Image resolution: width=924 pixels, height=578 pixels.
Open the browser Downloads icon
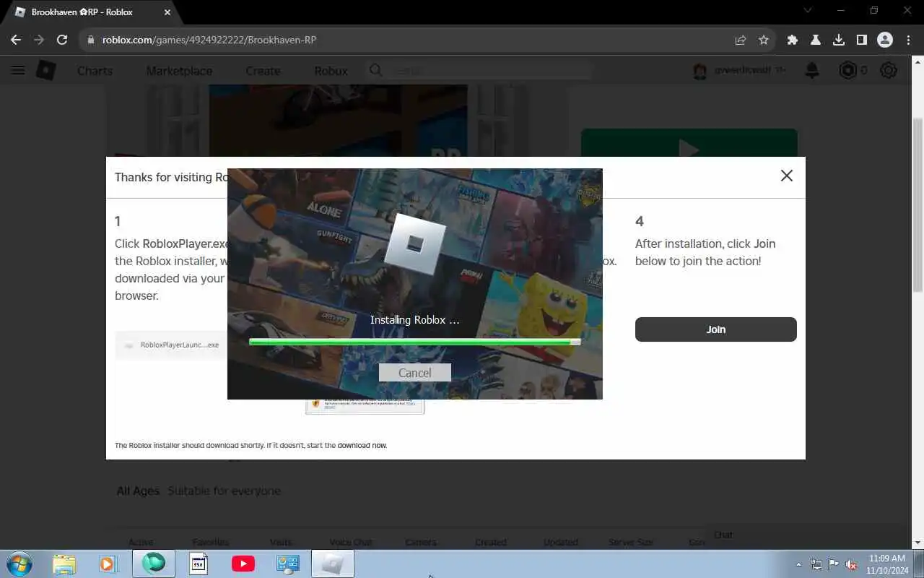coord(839,40)
